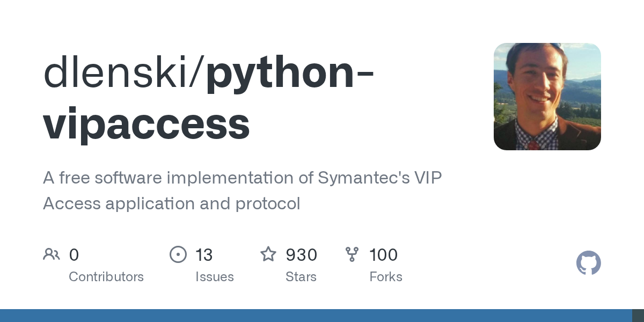Click the issues count "13"
This screenshot has width=644, height=322.
point(204,255)
